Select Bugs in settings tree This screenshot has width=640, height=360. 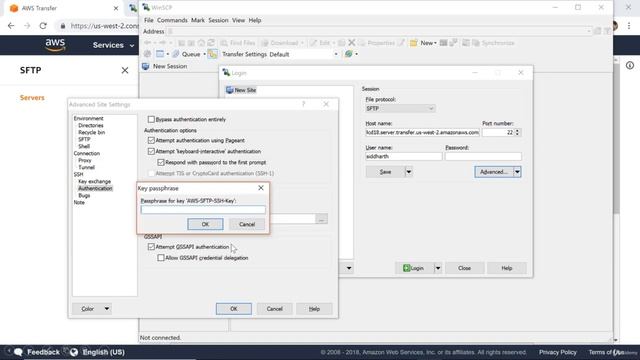pos(84,195)
